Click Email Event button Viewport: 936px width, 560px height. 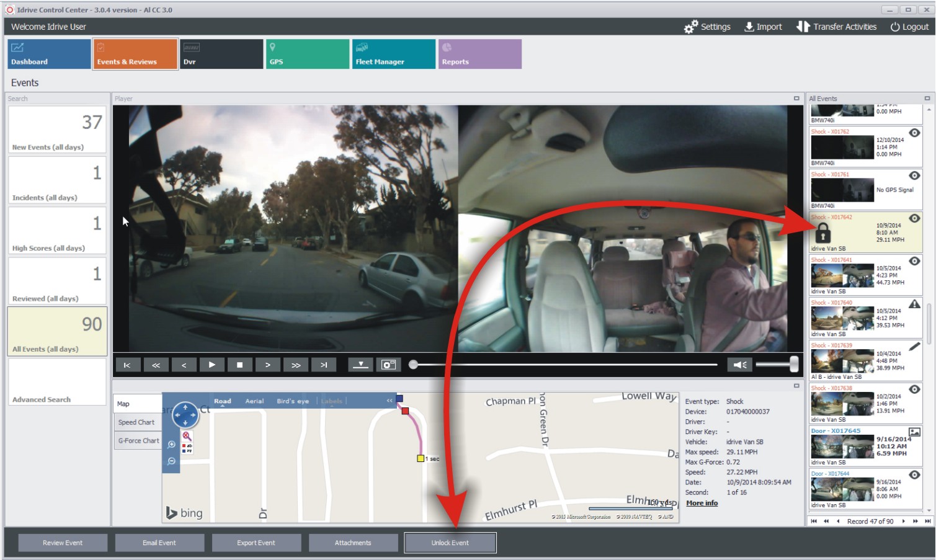[159, 543]
